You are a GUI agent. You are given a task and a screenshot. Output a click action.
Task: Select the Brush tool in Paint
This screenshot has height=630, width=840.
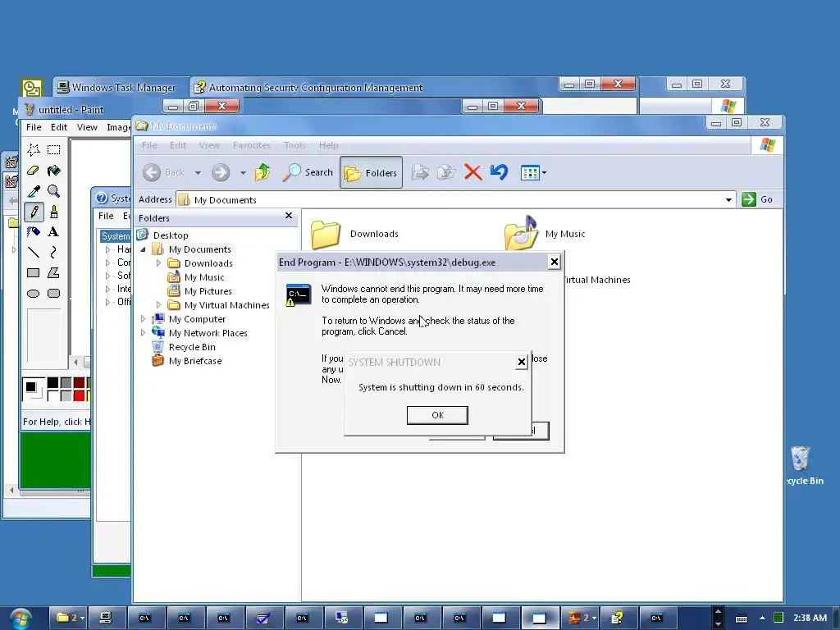tap(53, 212)
